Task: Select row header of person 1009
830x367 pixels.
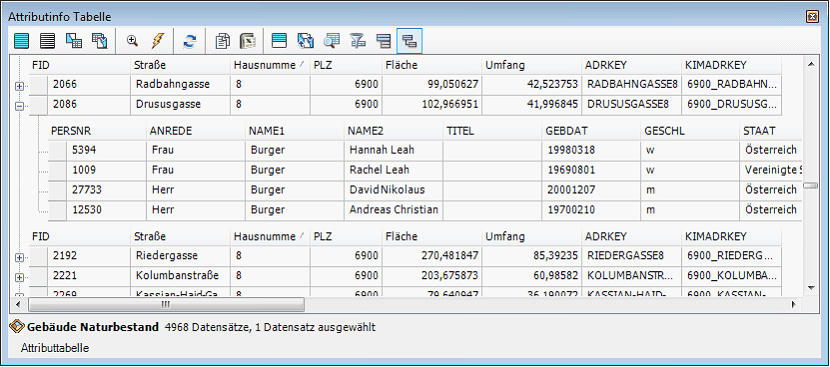Action: (57, 171)
